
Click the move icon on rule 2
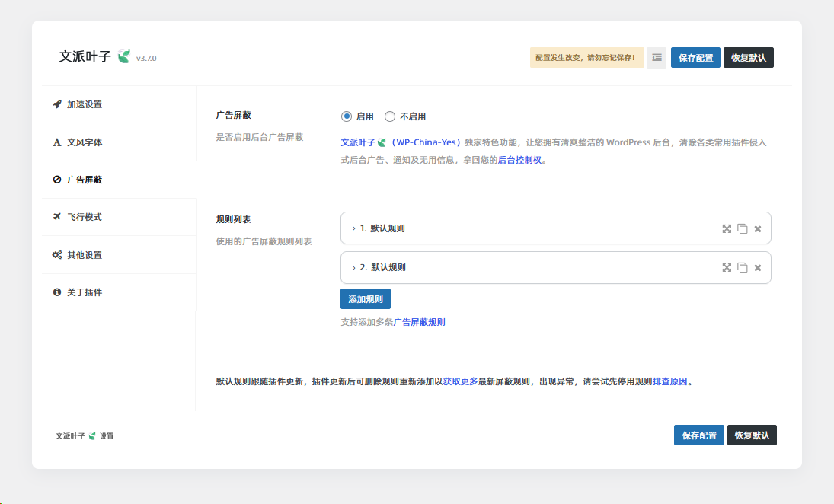point(727,268)
